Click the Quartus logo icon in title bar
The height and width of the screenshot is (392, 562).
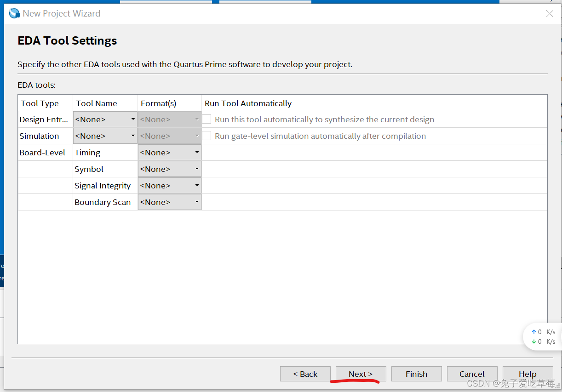pyautogui.click(x=15, y=13)
